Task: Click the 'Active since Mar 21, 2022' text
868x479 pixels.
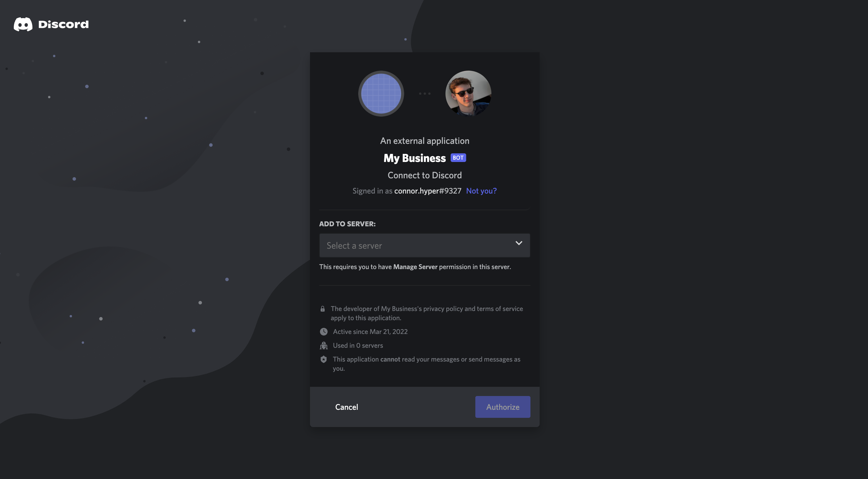Action: pyautogui.click(x=370, y=332)
